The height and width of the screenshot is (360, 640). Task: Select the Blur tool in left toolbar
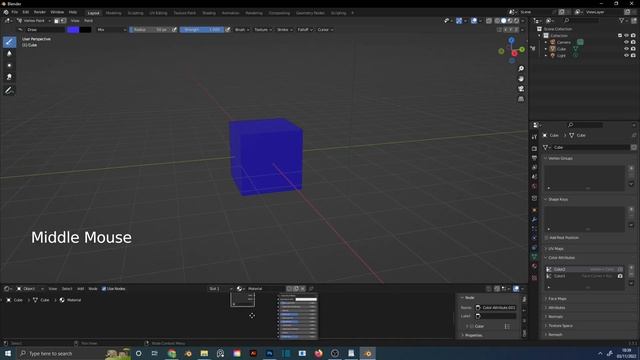[x=9, y=53]
